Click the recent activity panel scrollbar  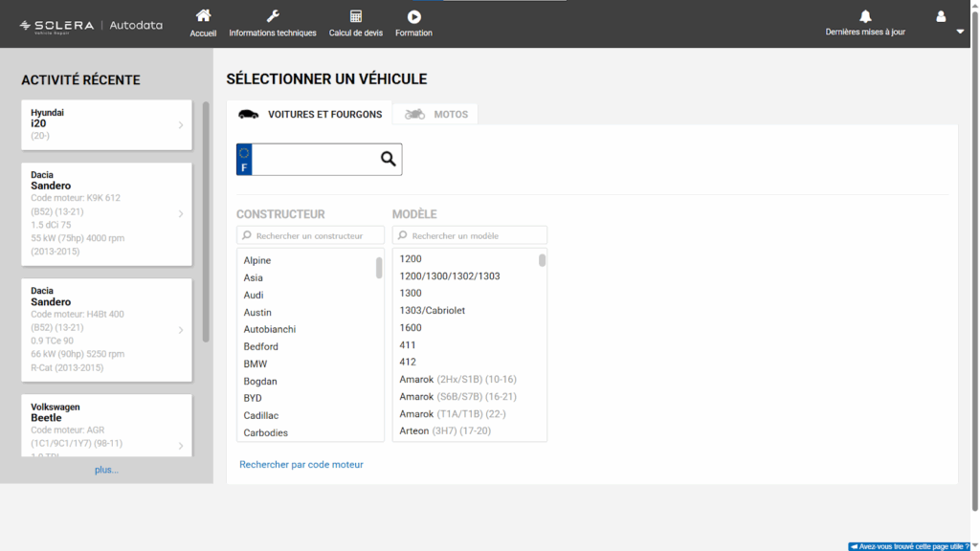point(206,222)
